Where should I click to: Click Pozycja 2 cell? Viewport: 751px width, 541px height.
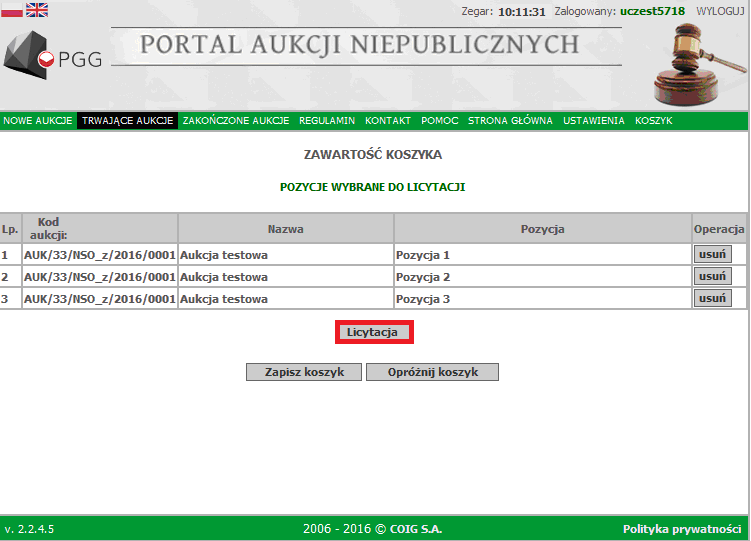tap(543, 277)
